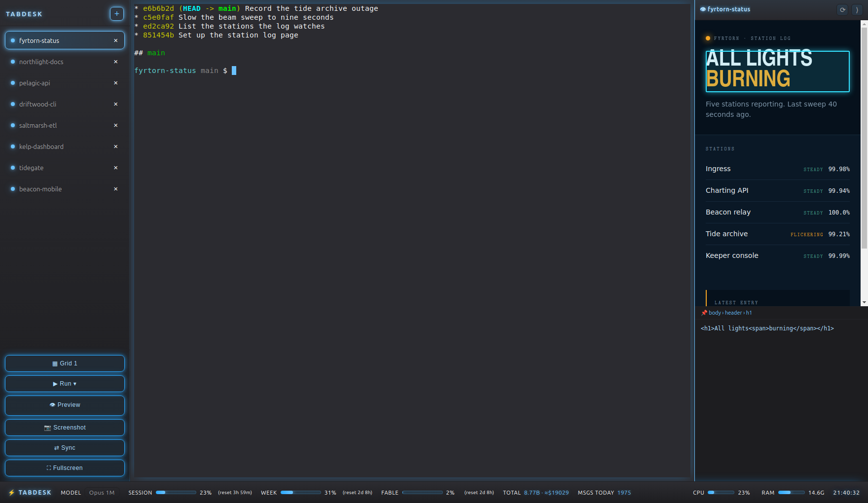Click the WEEK usage progress bar
Viewport: 868px width, 503px height.
[300, 492]
